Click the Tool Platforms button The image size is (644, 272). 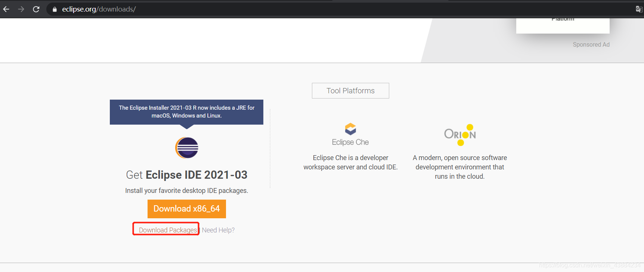click(x=350, y=91)
